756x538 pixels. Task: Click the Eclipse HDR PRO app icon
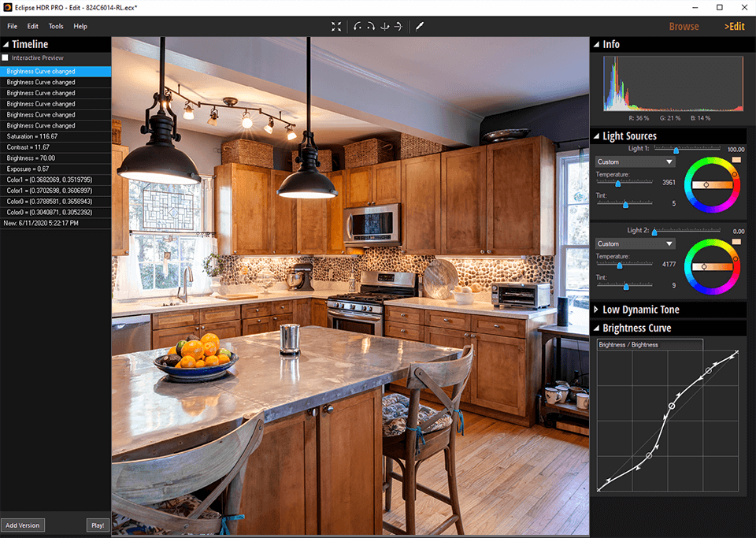(x=7, y=7)
